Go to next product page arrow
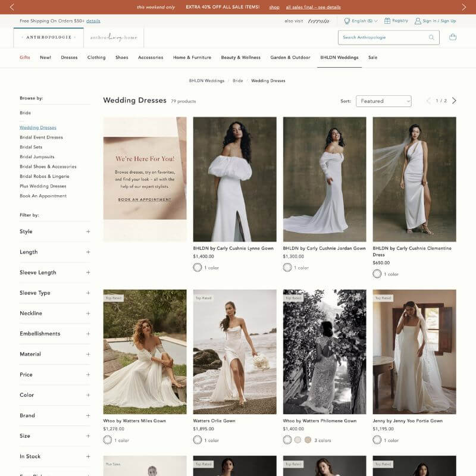The image size is (476, 476). coord(454,101)
